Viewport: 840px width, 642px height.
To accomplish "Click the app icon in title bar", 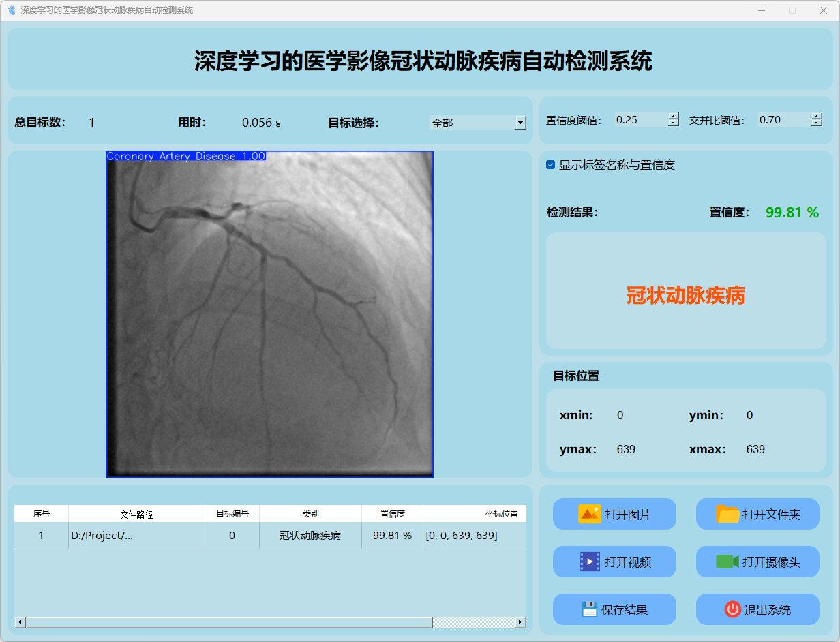I will 11,10.
